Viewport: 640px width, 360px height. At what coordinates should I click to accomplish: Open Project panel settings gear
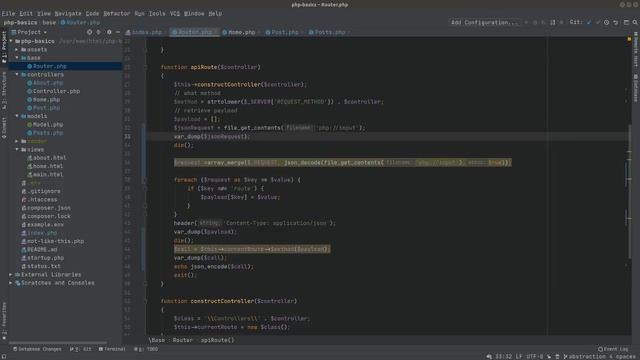[109, 32]
